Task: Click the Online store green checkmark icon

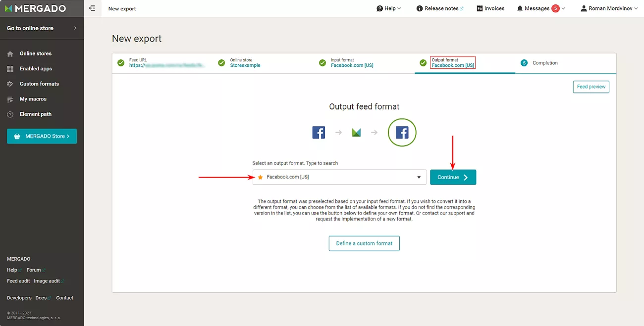Action: pyautogui.click(x=221, y=63)
